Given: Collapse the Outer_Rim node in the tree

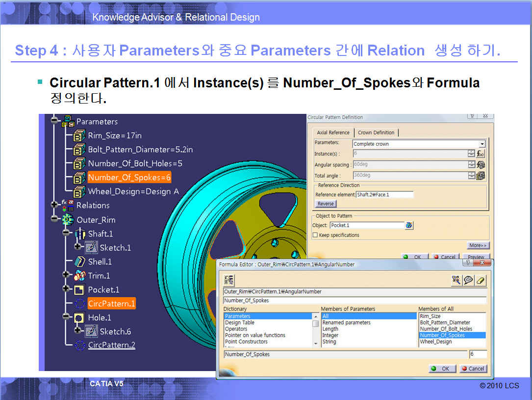Looking at the screenshot, I should (x=54, y=219).
